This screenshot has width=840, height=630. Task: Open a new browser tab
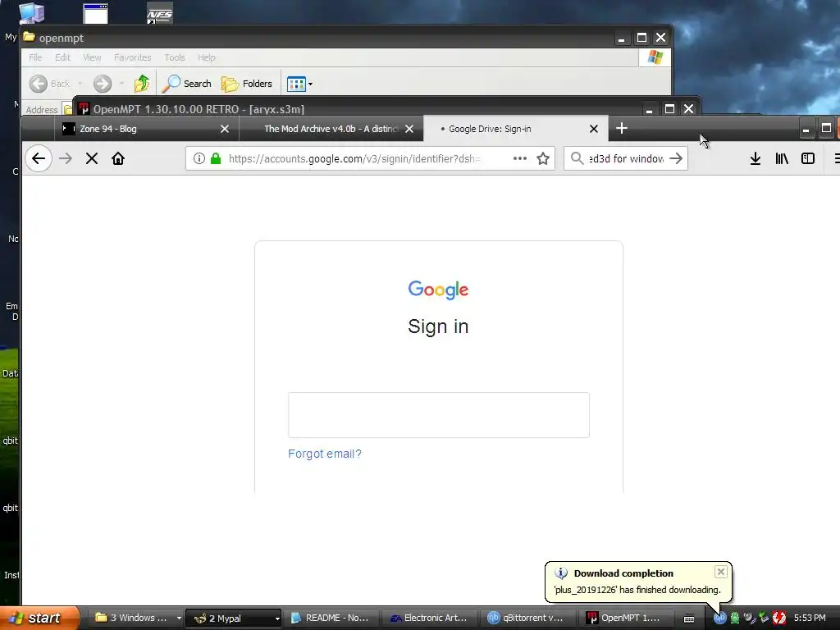(x=622, y=129)
